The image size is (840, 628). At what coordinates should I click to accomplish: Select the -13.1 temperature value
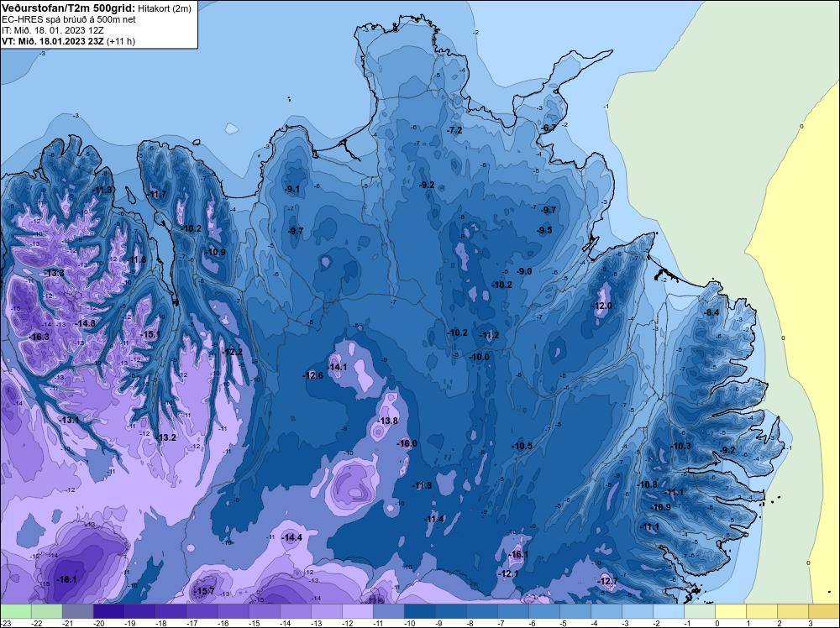click(x=69, y=420)
